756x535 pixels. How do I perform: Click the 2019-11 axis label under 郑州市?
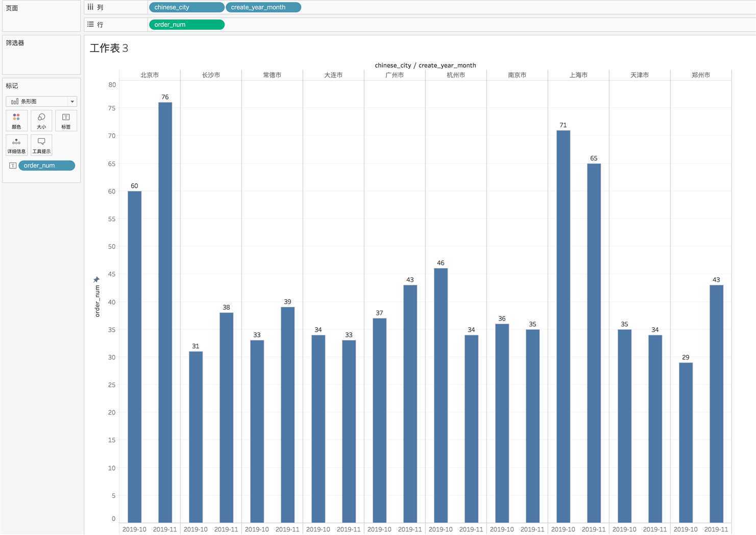click(716, 529)
